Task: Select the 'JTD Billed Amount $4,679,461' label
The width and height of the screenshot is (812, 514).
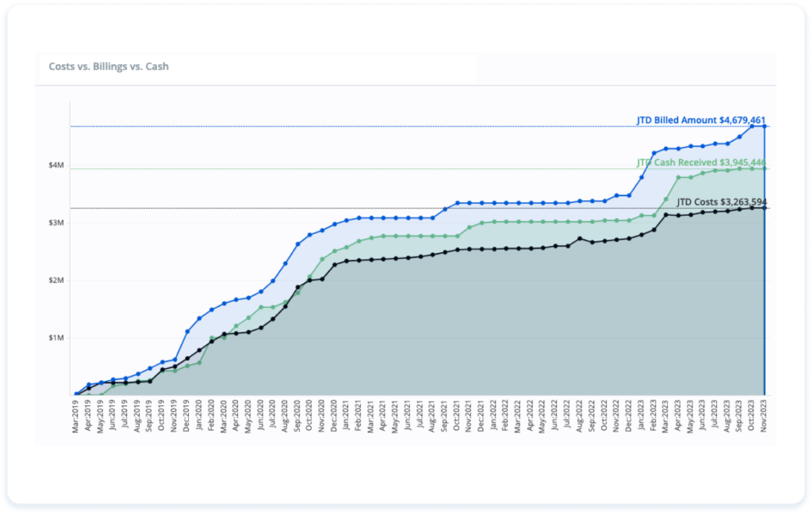Action: click(x=701, y=121)
